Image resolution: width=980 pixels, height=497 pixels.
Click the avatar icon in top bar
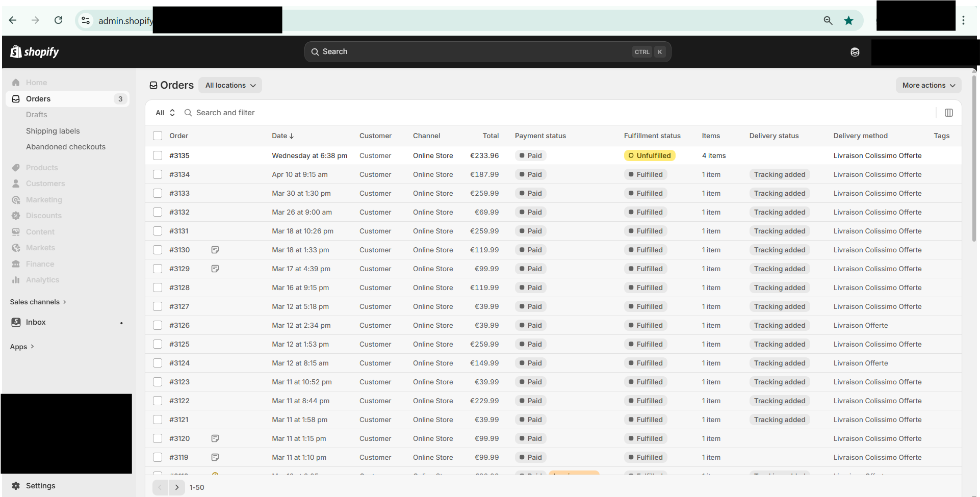click(855, 52)
